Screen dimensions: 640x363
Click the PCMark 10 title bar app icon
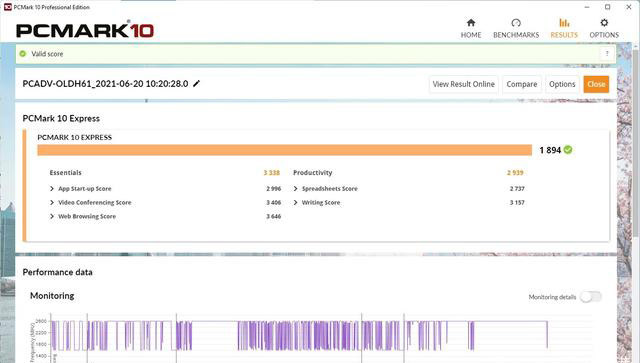[x=7, y=7]
